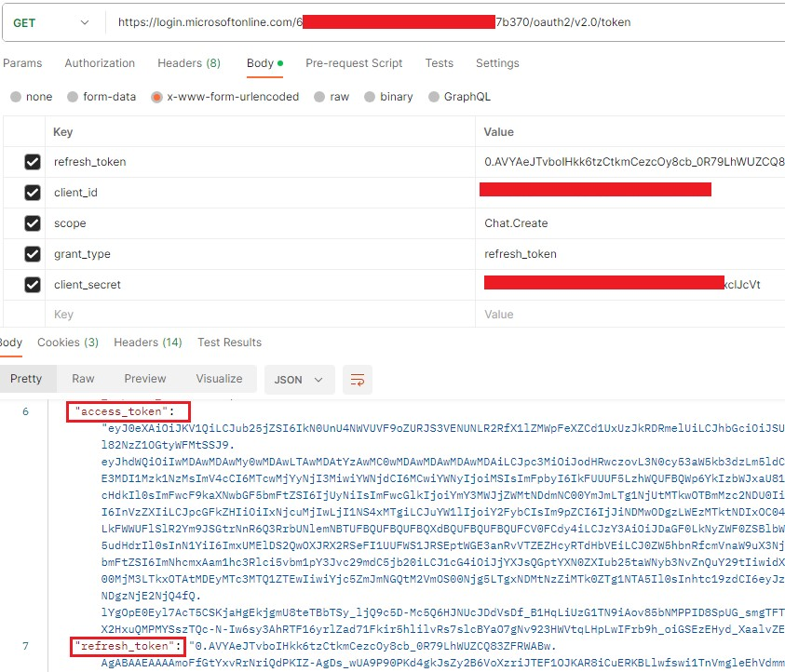Switch to the Authorization tab
Viewport: 785px width, 672px height.
tap(100, 63)
